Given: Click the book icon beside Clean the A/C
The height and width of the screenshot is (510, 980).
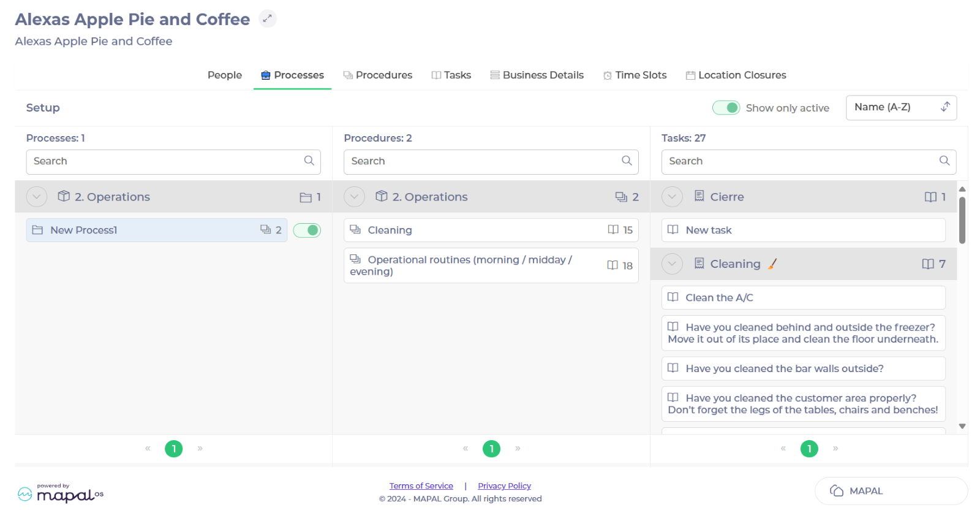Looking at the screenshot, I should [x=673, y=297].
